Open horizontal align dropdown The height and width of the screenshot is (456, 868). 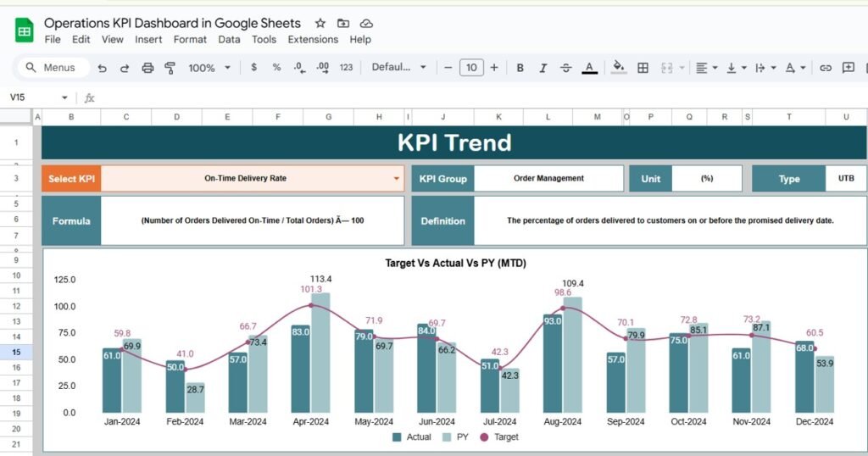[x=706, y=68]
